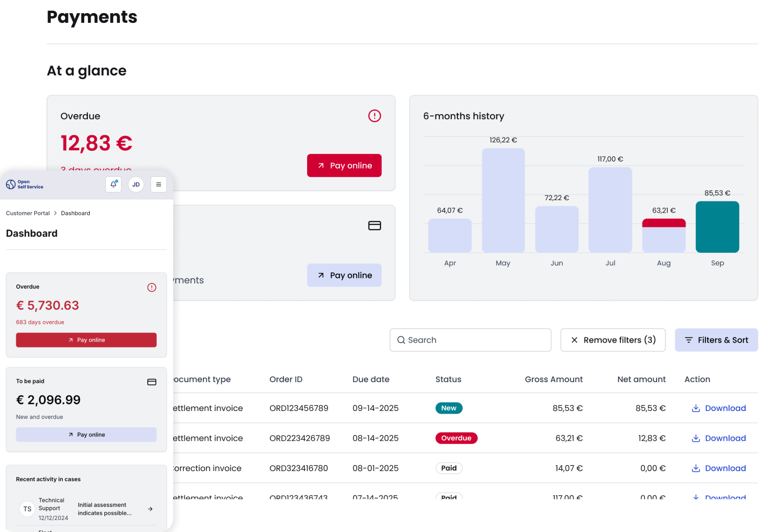Screen dimensions: 772x532
Task: Click the Dashboard breadcrumb item
Action: 75,213
